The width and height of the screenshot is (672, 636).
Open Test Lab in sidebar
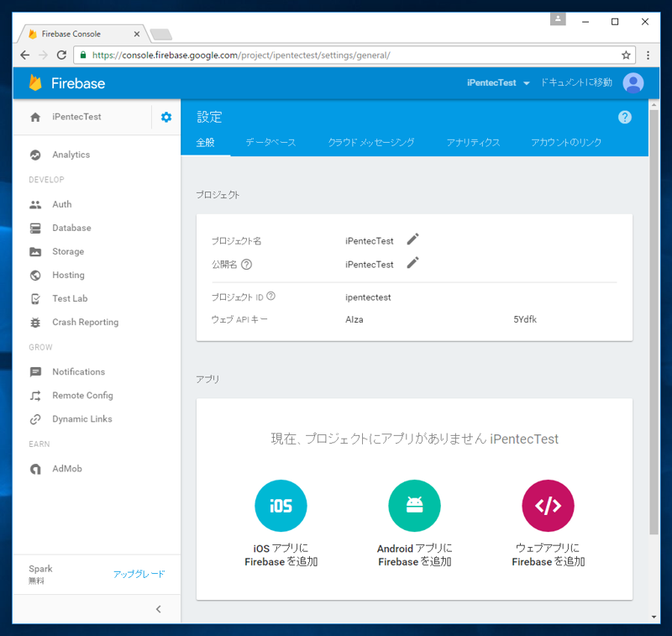[x=70, y=299]
